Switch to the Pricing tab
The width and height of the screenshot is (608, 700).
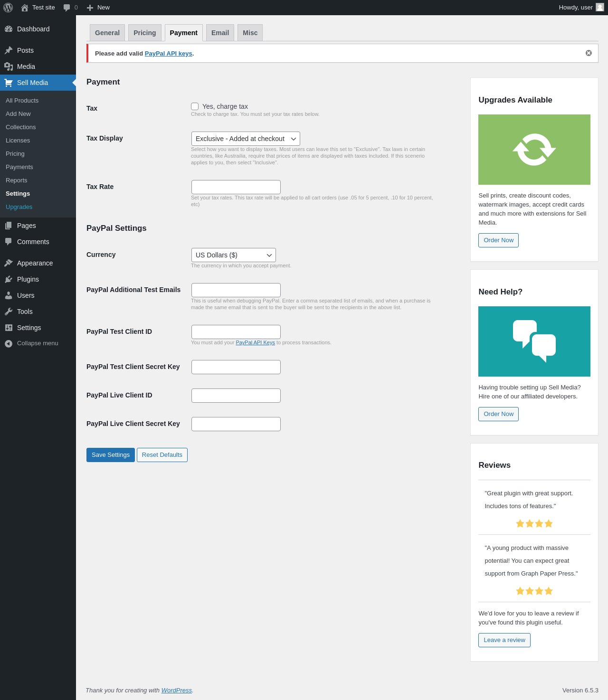click(145, 33)
